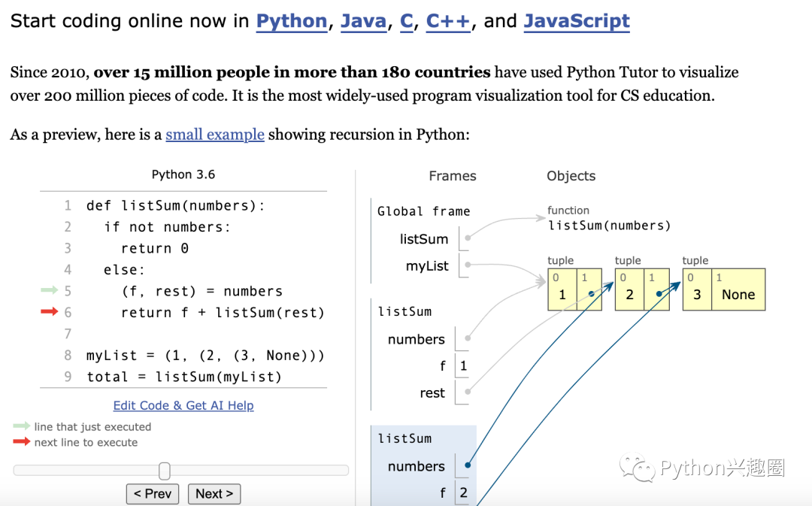Image resolution: width=812 pixels, height=506 pixels.
Task: Click f value 1 in first listSum frame
Action: pyautogui.click(x=463, y=366)
